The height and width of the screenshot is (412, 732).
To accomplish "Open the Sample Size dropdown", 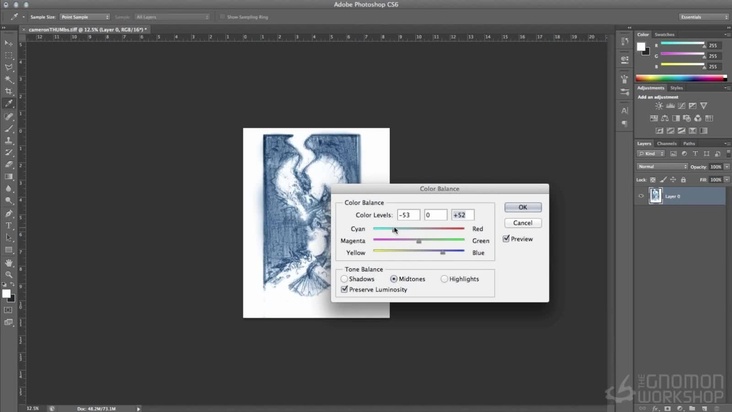I will pyautogui.click(x=84, y=17).
